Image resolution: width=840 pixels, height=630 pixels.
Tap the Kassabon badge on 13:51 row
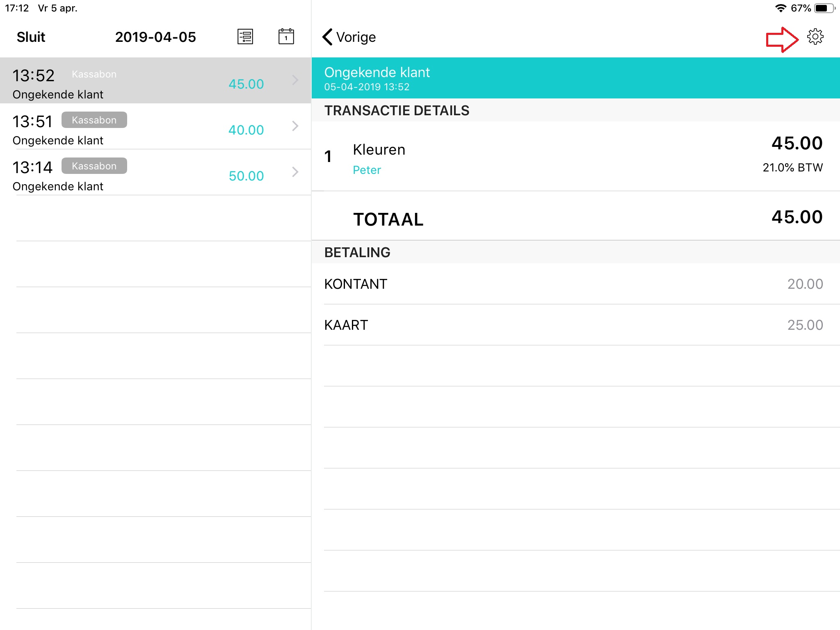pyautogui.click(x=94, y=120)
